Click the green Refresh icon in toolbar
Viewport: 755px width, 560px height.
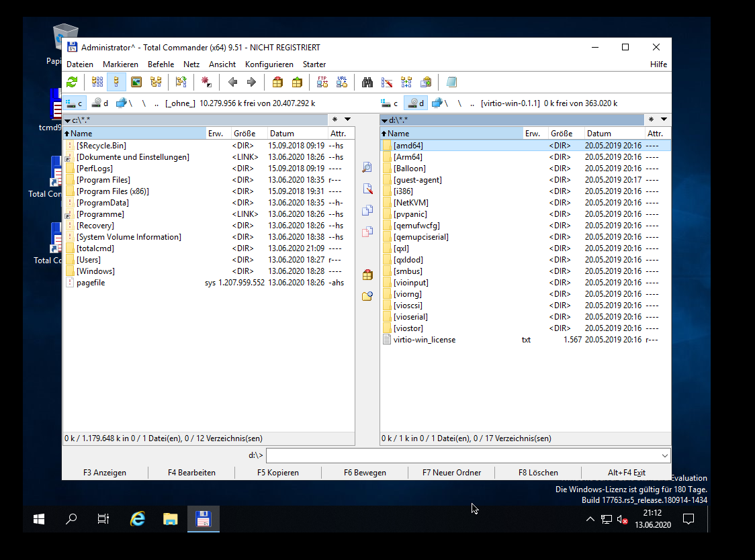click(x=72, y=82)
